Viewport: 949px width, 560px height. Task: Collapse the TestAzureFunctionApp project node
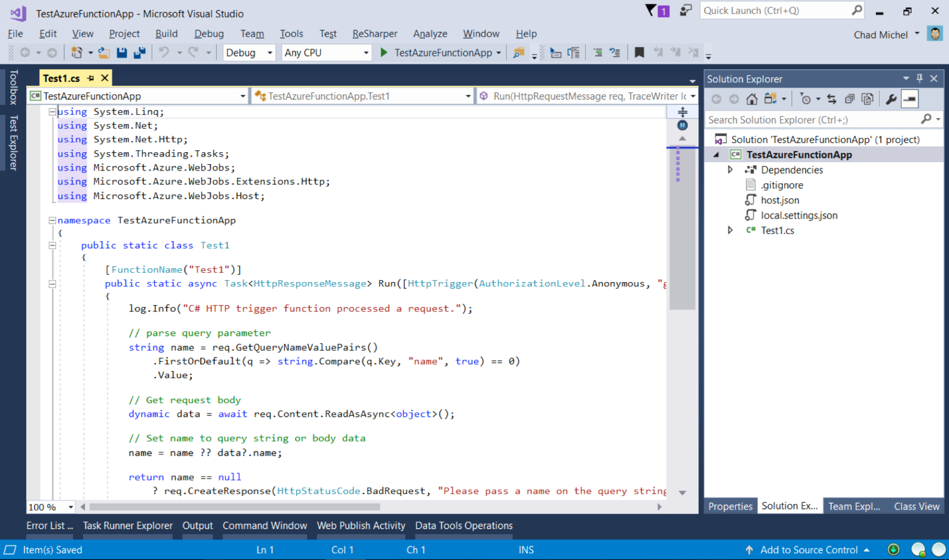[x=716, y=155]
